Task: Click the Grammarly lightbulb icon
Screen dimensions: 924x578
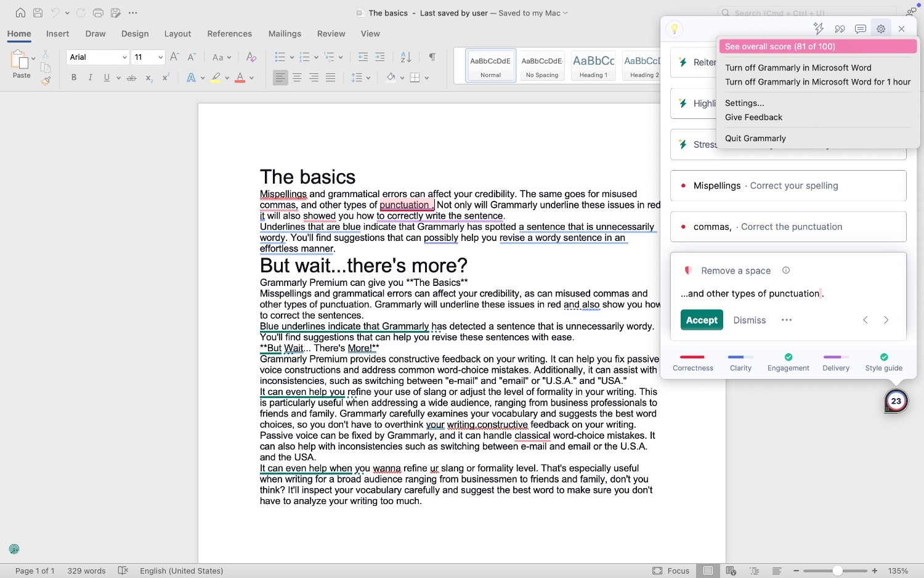Action: [675, 28]
